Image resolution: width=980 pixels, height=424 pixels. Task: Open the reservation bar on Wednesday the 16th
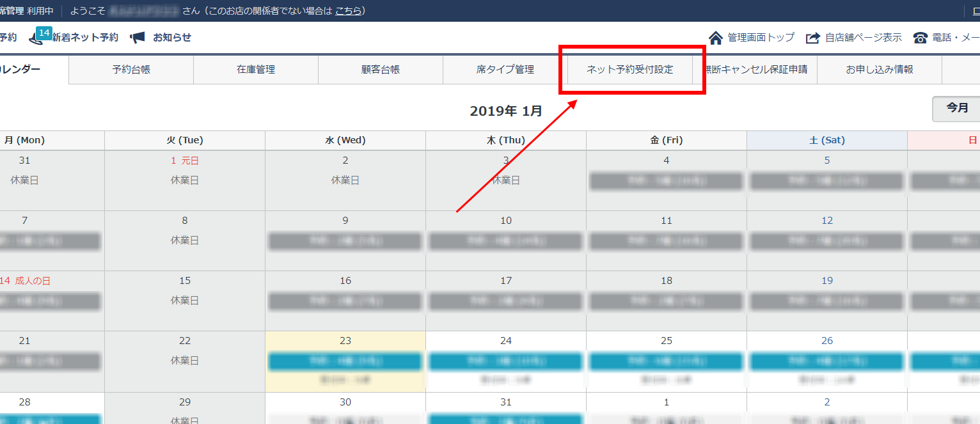tap(345, 301)
